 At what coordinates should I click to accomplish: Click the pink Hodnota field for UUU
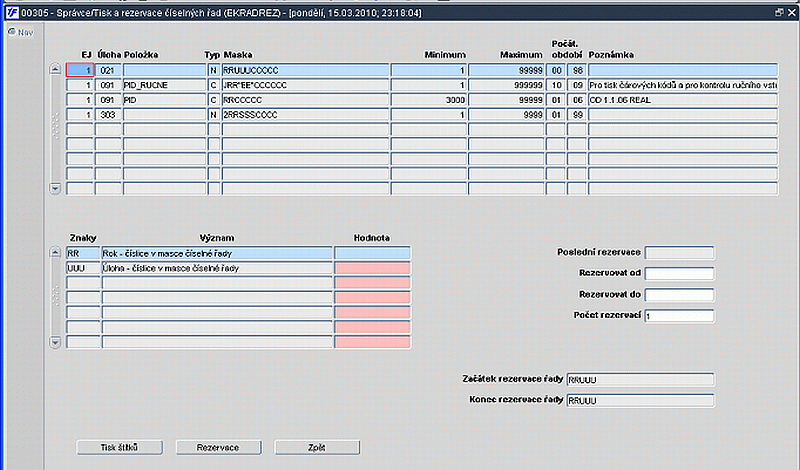[372, 268]
